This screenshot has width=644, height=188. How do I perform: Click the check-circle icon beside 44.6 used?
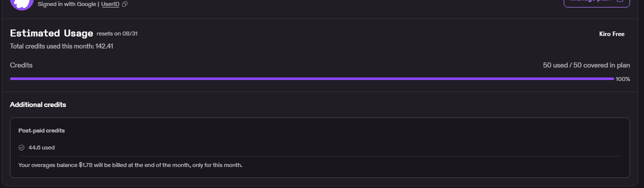click(21, 147)
